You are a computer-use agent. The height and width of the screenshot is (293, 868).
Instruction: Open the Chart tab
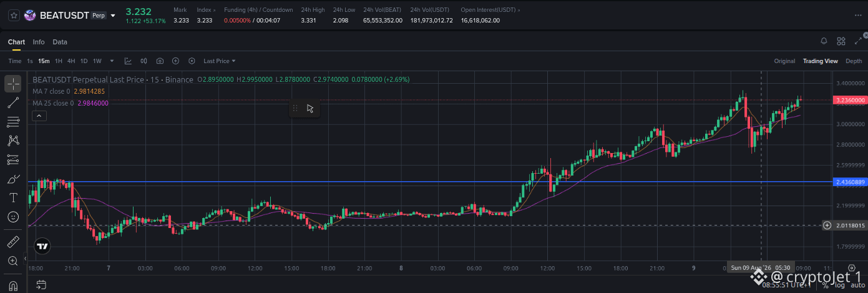(16, 42)
